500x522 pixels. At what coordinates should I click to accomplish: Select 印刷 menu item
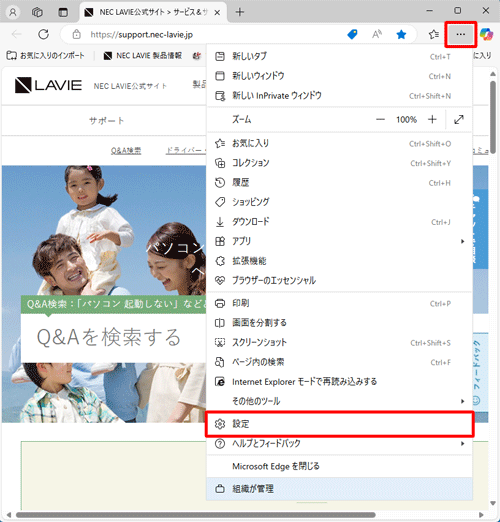coord(339,303)
